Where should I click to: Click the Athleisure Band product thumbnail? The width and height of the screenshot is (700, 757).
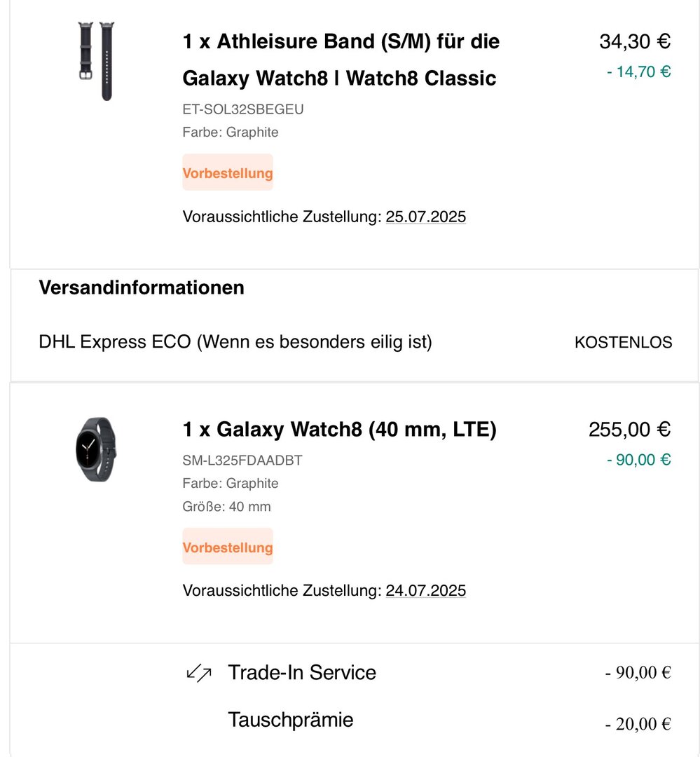96,62
